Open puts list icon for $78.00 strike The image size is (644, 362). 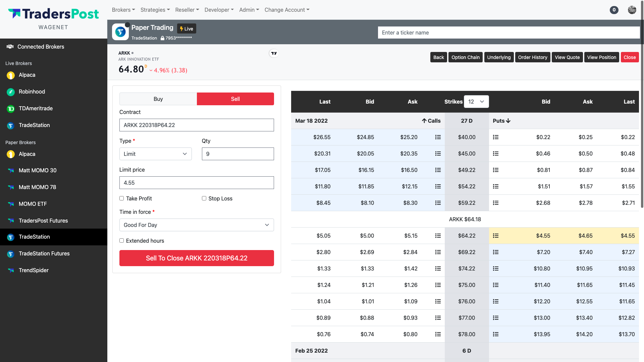(496, 334)
